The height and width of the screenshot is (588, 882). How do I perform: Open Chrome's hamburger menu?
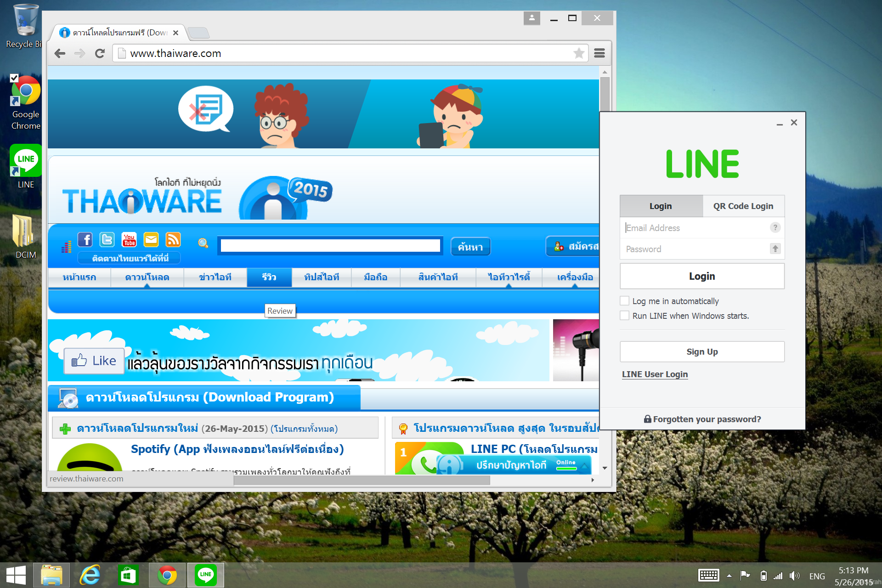coord(599,53)
